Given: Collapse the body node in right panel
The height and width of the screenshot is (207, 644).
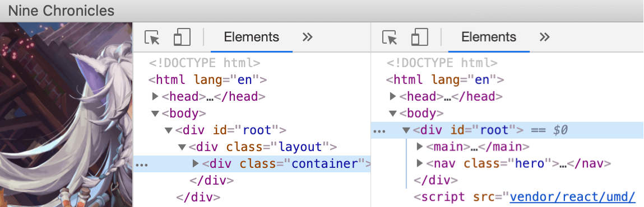Looking at the screenshot, I should tap(393, 113).
